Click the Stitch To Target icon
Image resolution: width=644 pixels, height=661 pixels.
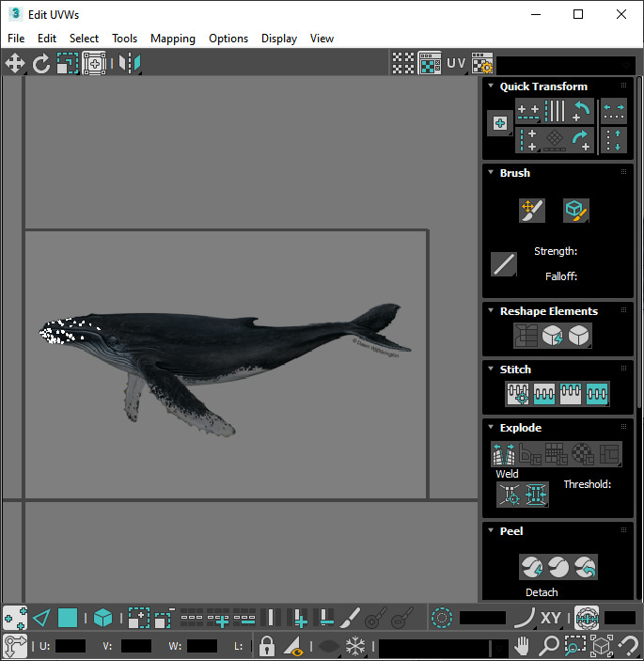click(518, 394)
